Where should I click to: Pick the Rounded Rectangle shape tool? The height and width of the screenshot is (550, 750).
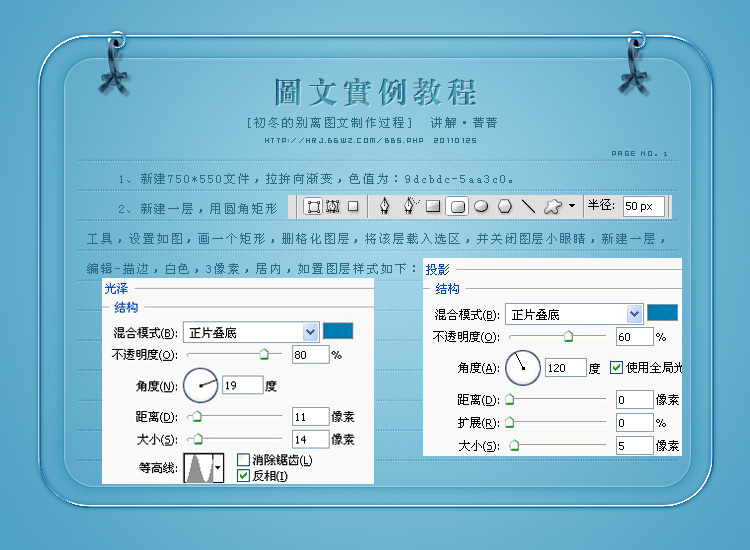point(457,207)
